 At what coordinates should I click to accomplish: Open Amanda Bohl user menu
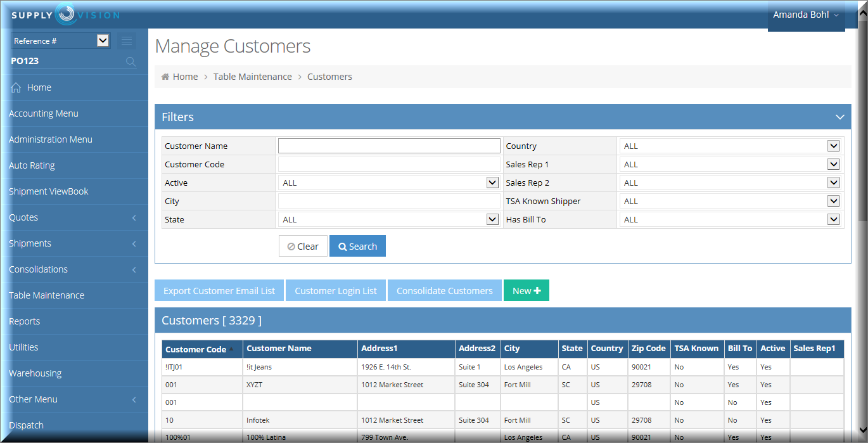click(806, 15)
